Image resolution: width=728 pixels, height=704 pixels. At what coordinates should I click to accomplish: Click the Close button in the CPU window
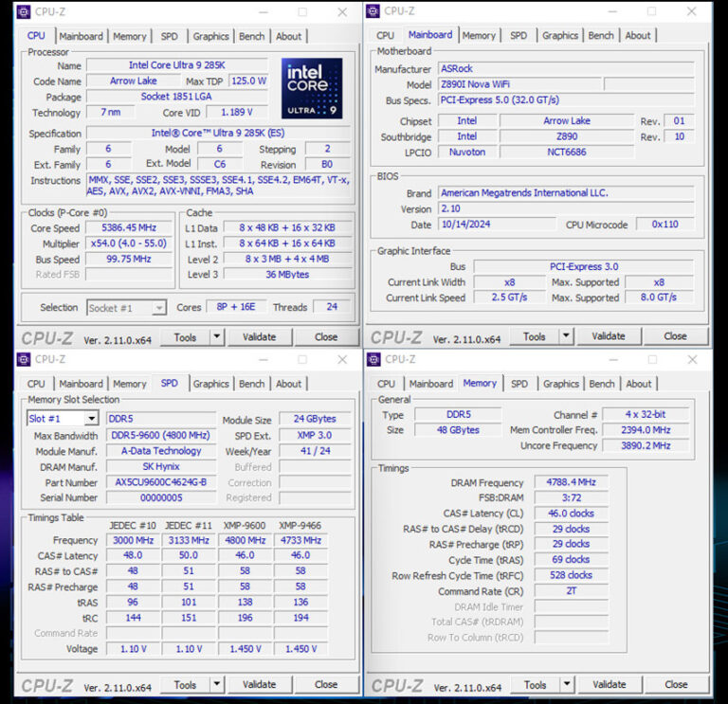(326, 337)
